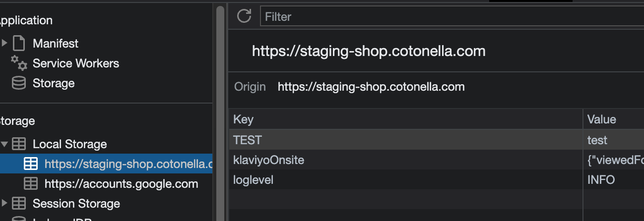Click the accounts.google.com storage table icon
This screenshot has width=644, height=221.
31,184
